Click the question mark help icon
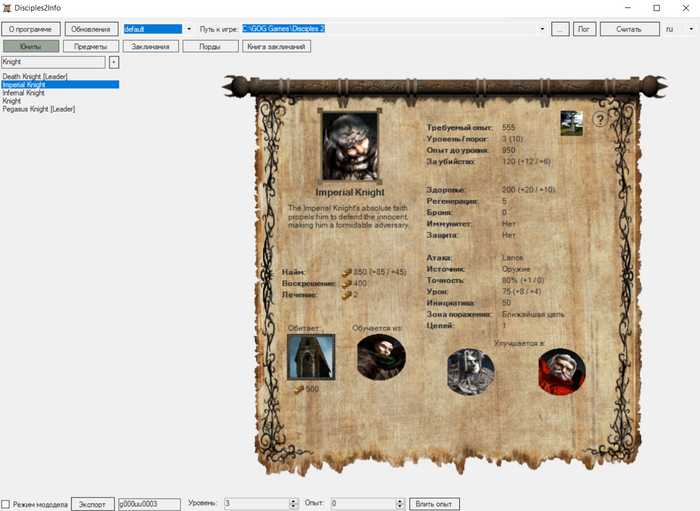 [600, 119]
